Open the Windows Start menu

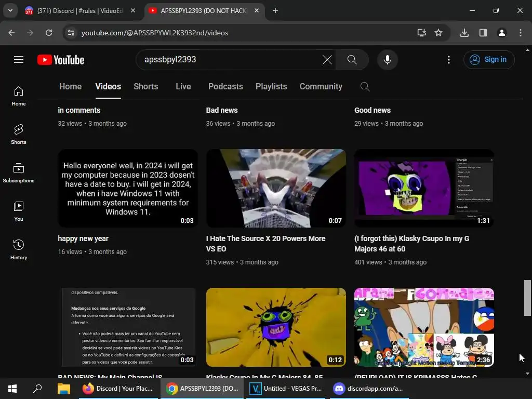coord(12,389)
